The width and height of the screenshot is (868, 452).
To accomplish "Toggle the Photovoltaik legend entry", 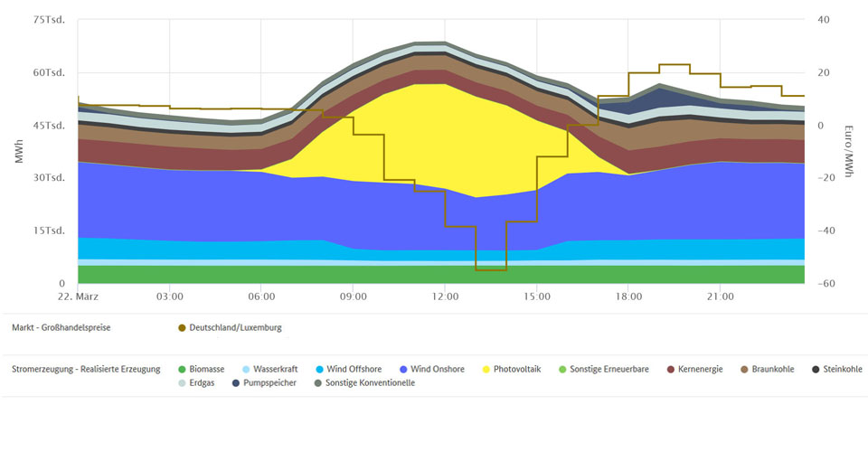I will click(x=512, y=369).
